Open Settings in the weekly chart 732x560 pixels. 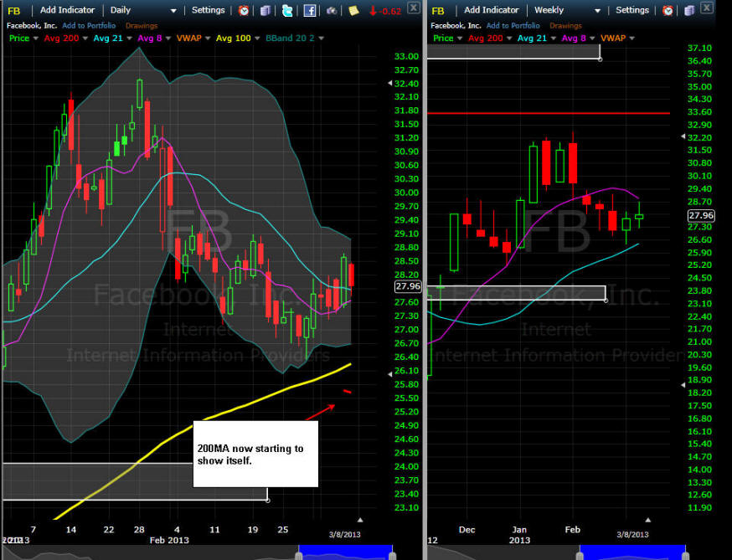click(632, 11)
